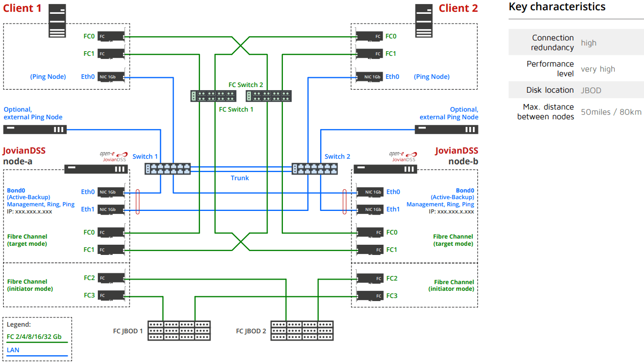The image size is (644, 364).
Task: Click the "JovianDSS node-b" title
Action: point(456,156)
